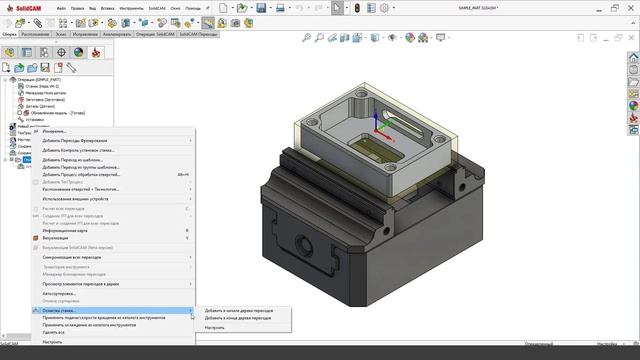Click the paperclip icon in assembly toolbar

pyautogui.click(x=38, y=23)
